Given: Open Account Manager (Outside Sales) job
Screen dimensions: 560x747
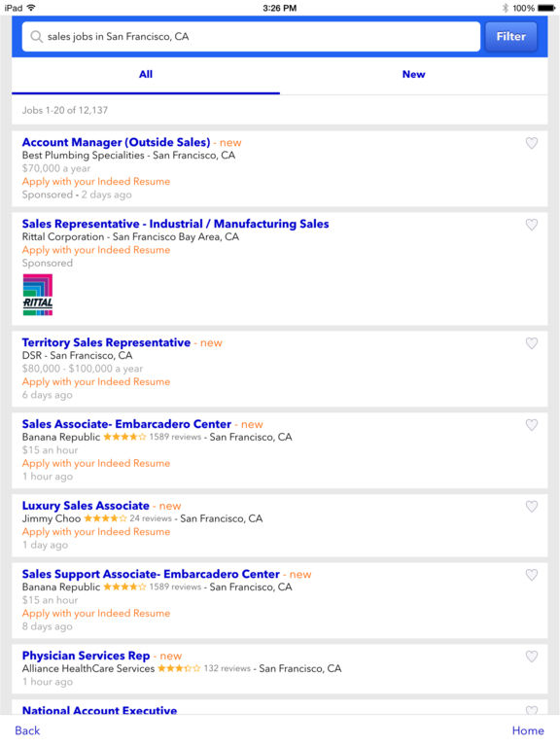Looking at the screenshot, I should (117, 142).
